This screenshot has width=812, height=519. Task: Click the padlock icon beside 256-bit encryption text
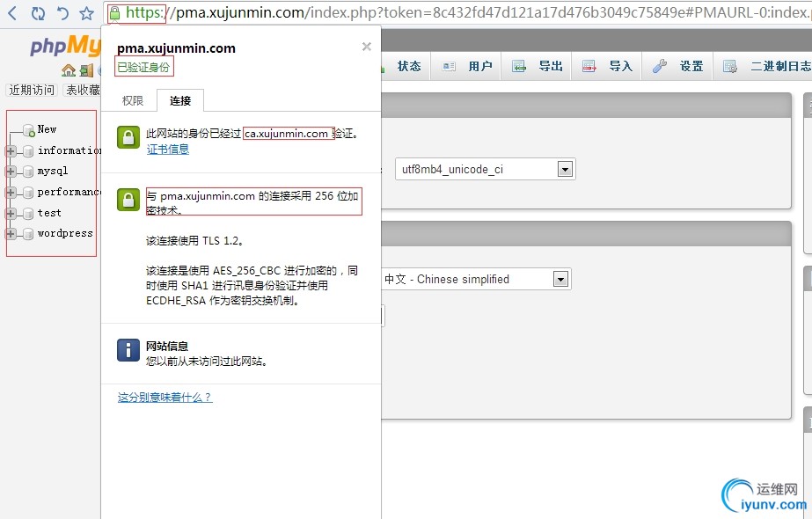point(128,200)
